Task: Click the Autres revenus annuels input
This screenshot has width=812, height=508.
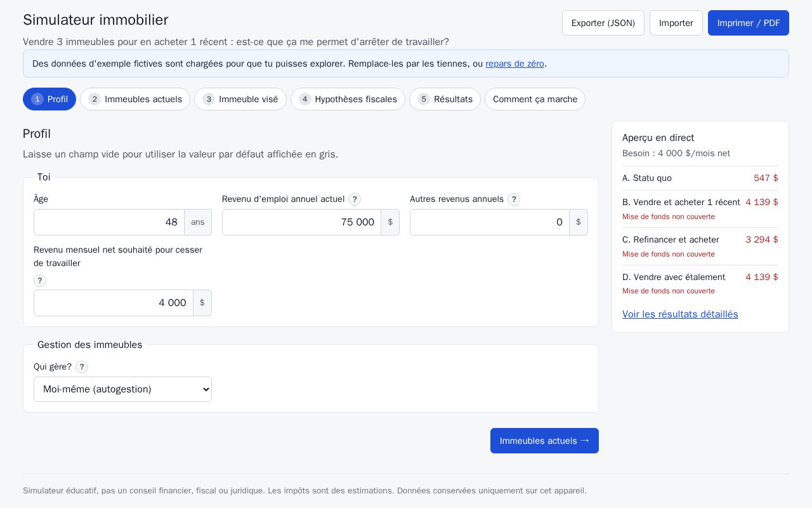Action: (490, 222)
